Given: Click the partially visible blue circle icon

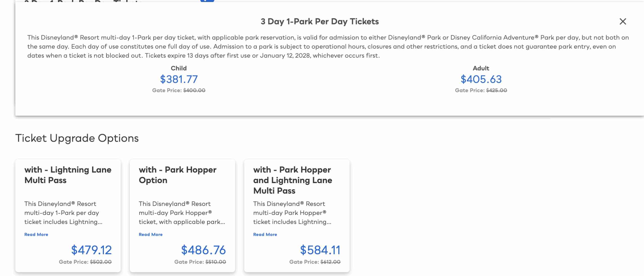Looking at the screenshot, I should click(x=207, y=1).
